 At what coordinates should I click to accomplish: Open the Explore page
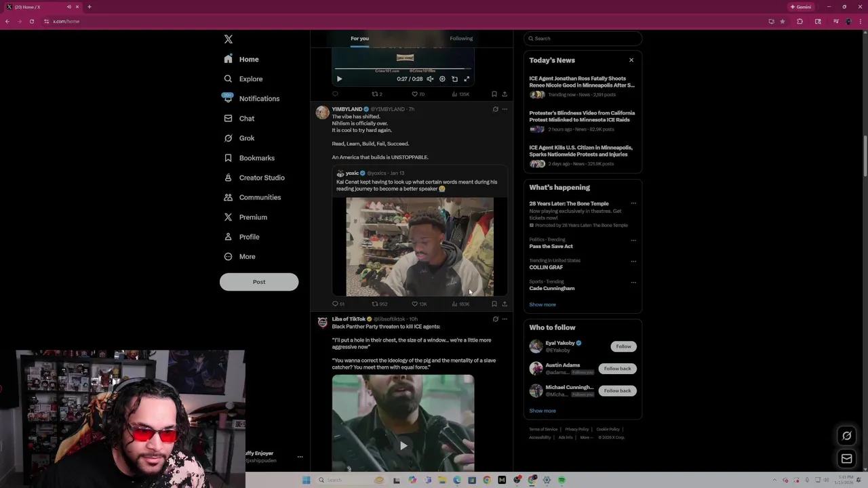(243, 79)
